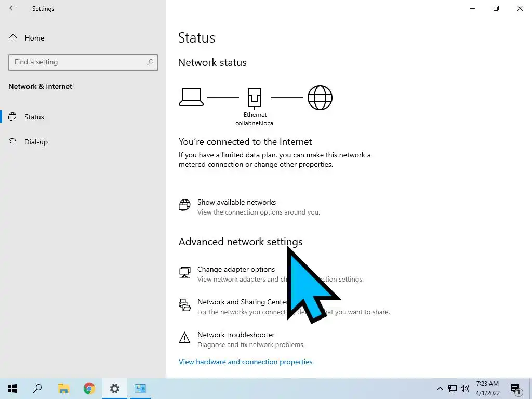Launch Google Chrome from the taskbar

coord(89,389)
